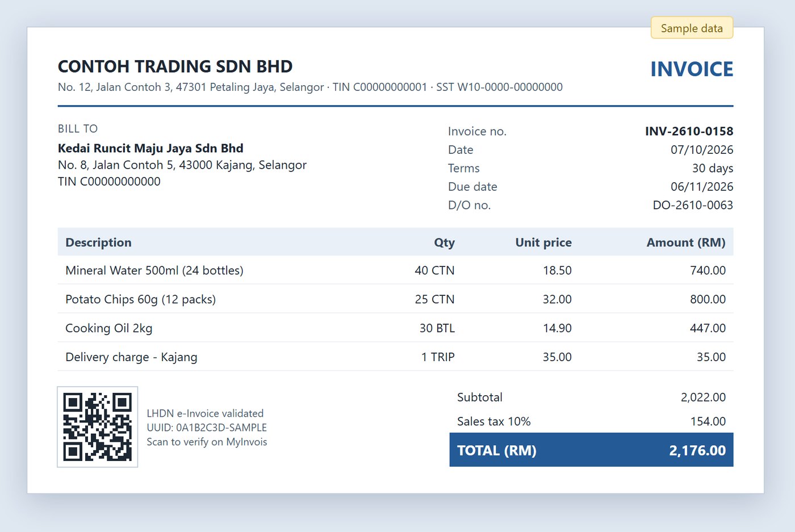This screenshot has height=532, width=795.
Task: Click the amount 740.00
Action: [x=708, y=270]
